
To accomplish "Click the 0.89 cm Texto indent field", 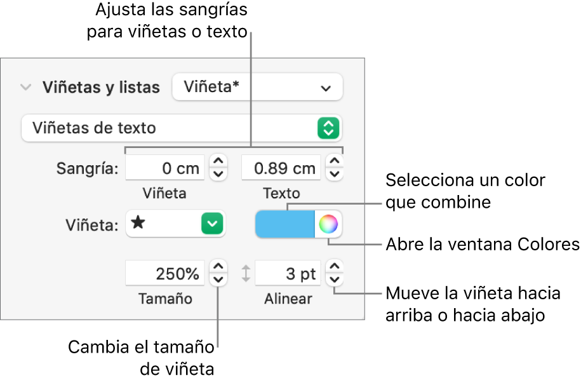I will pyautogui.click(x=281, y=168).
